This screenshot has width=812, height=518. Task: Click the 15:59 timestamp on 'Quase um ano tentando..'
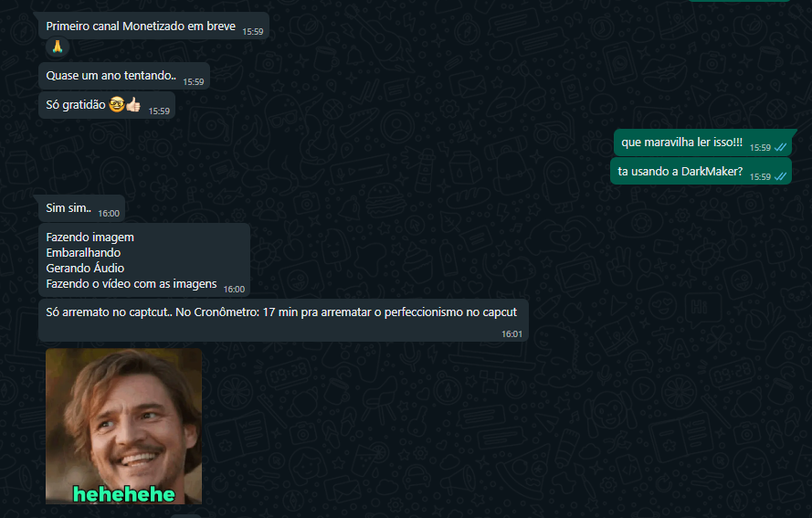pos(193,82)
